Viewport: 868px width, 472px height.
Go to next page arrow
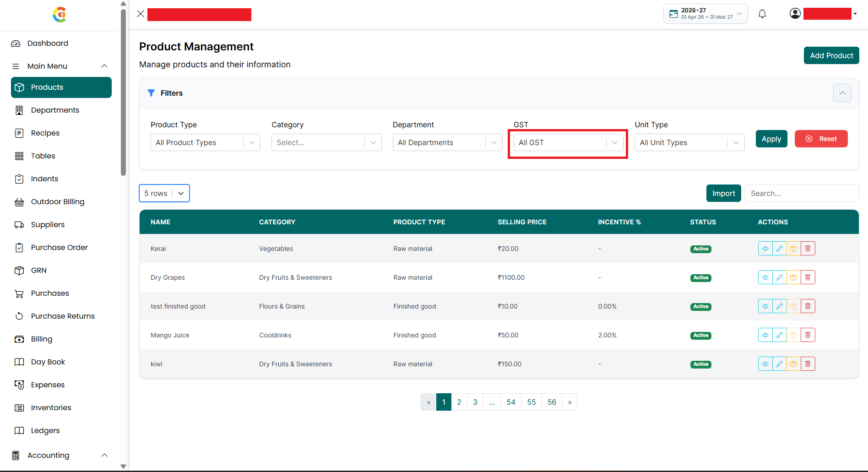coord(570,402)
